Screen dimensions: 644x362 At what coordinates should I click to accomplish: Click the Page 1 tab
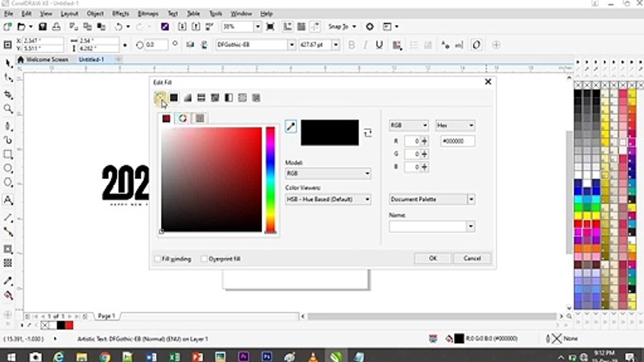click(106, 316)
